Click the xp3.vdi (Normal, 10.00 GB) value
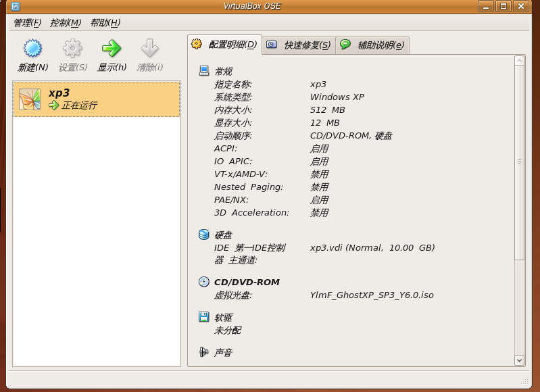540x392 pixels. (372, 247)
